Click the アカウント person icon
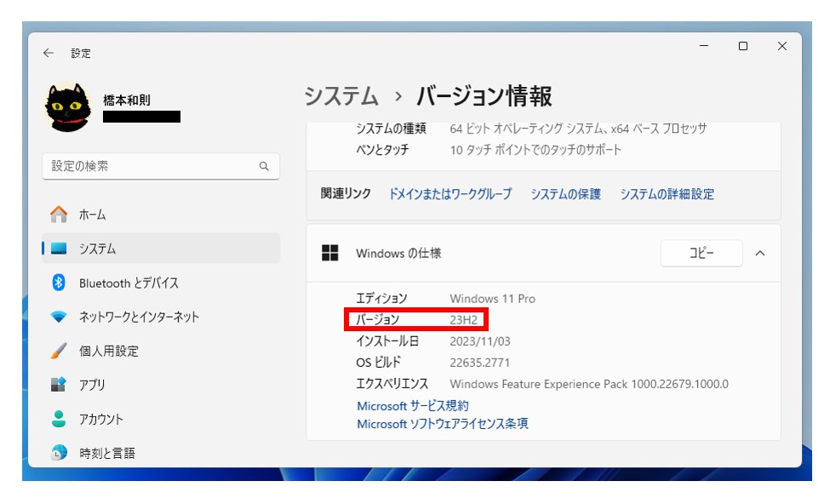This screenshot has height=504, width=830. [x=59, y=419]
